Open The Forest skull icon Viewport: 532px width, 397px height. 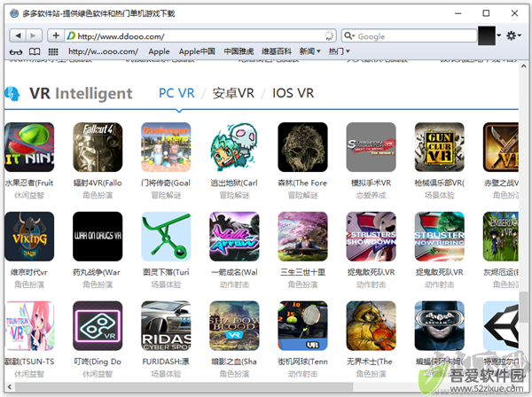302,147
